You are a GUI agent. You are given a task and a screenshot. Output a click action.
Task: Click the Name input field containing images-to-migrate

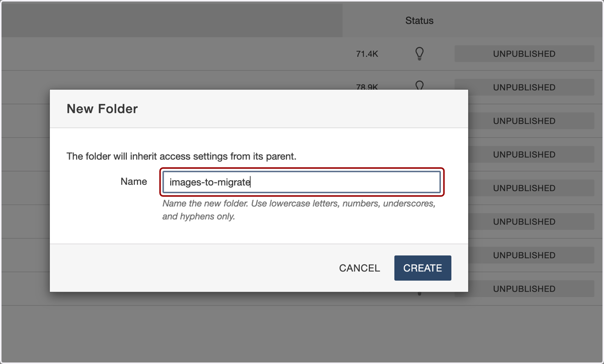click(x=301, y=182)
